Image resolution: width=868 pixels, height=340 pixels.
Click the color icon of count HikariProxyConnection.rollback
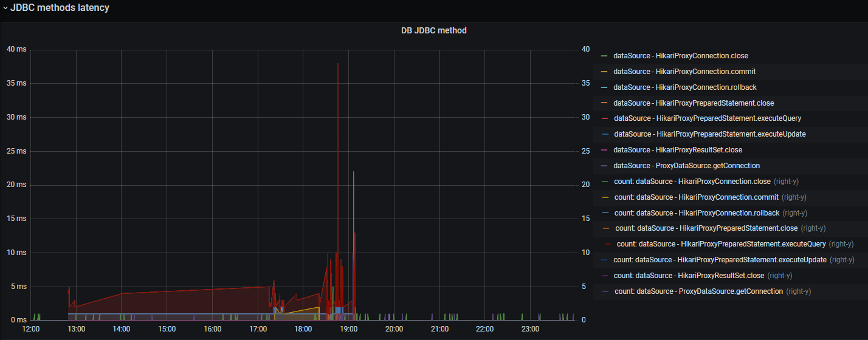pos(604,213)
